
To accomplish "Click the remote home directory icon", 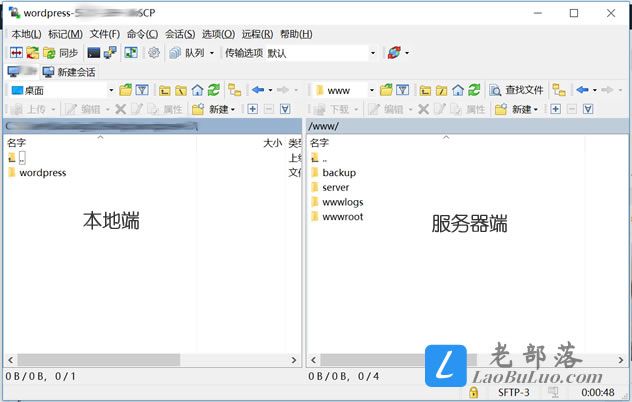I will point(458,90).
